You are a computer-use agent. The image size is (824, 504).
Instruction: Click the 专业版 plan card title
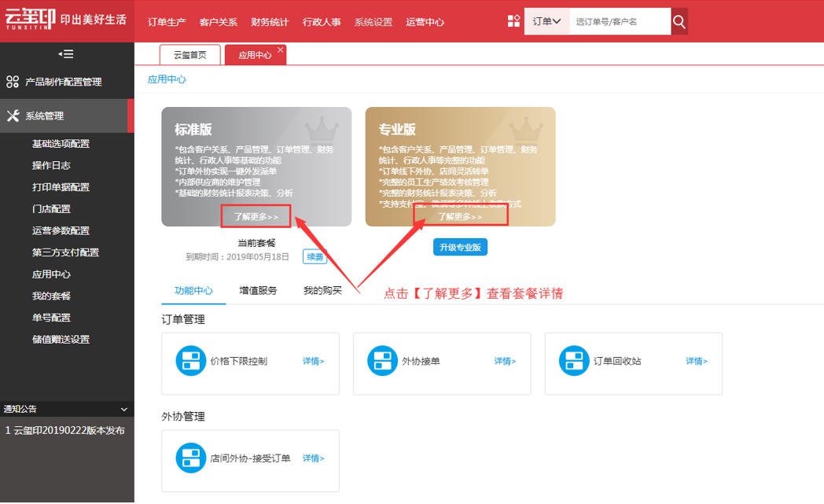(x=397, y=129)
